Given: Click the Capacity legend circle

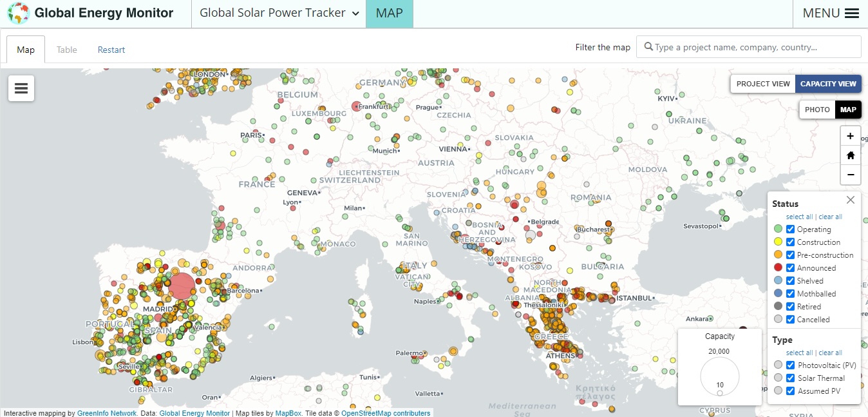Looking at the screenshot, I should [719, 377].
